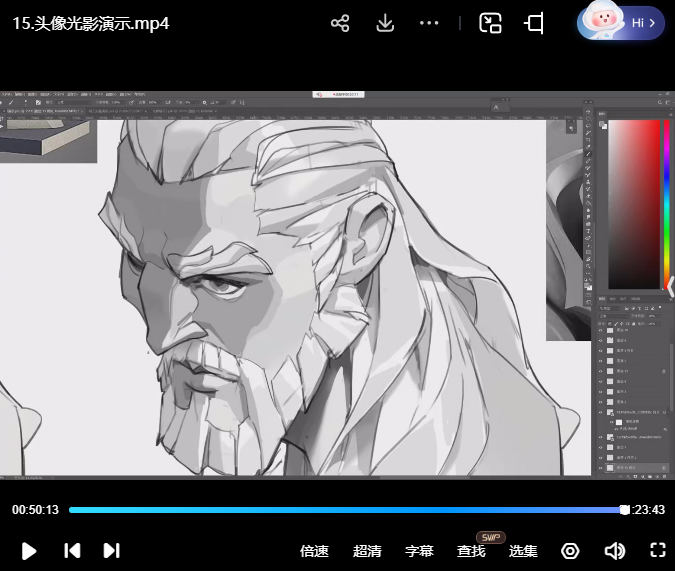Open the three-dot more options menu
The width and height of the screenshot is (675, 571).
(429, 23)
